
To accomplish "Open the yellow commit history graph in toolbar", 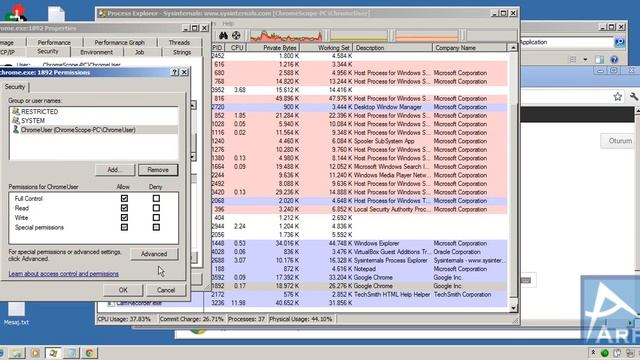I will (x=358, y=36).
